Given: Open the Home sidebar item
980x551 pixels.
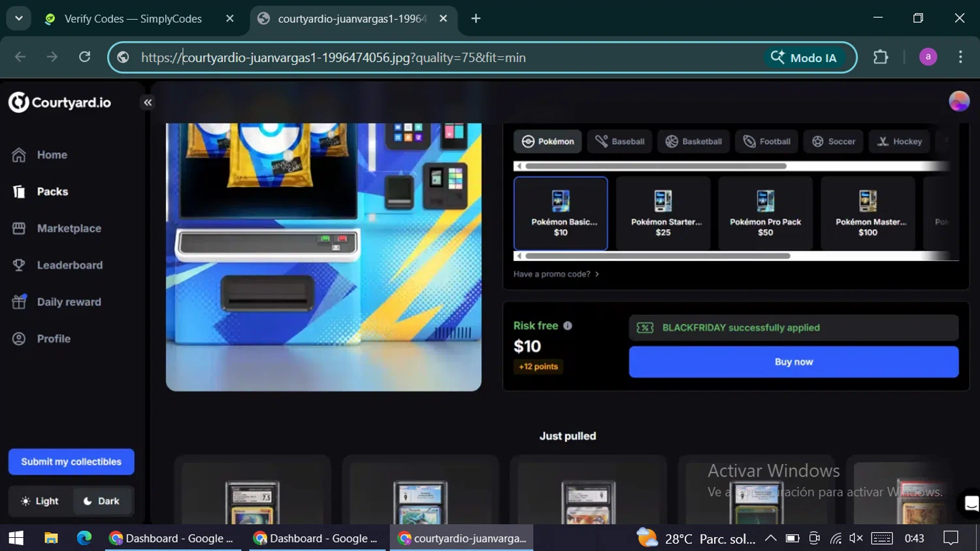Looking at the screenshot, I should [x=41, y=155].
